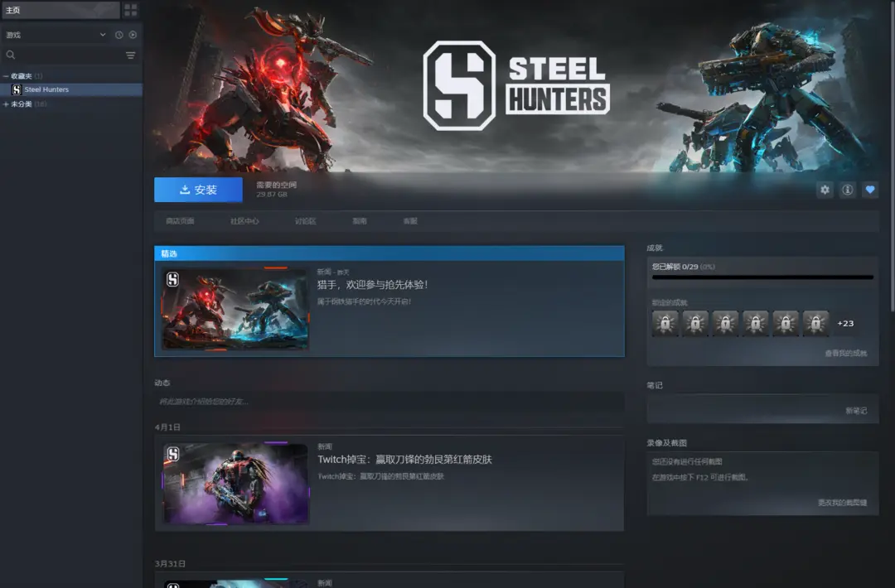Click the 3月31日 date heading
This screenshot has width=895, height=588.
[x=170, y=563]
